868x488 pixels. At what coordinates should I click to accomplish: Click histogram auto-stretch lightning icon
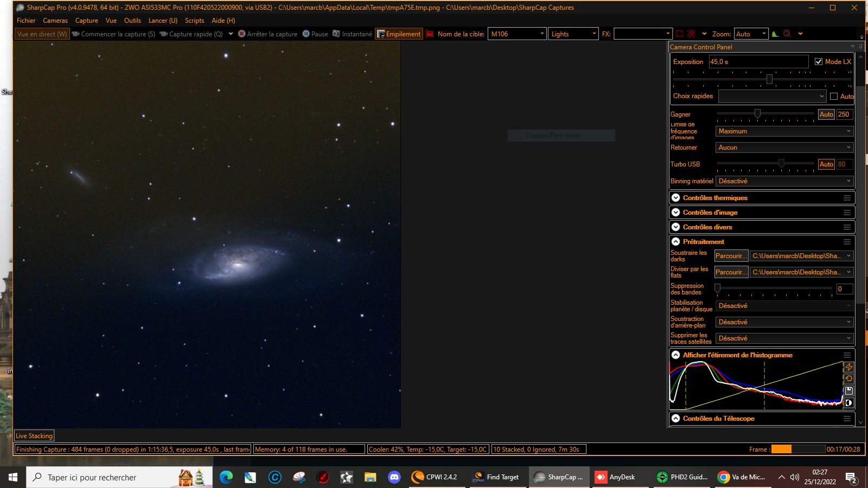pos(849,367)
